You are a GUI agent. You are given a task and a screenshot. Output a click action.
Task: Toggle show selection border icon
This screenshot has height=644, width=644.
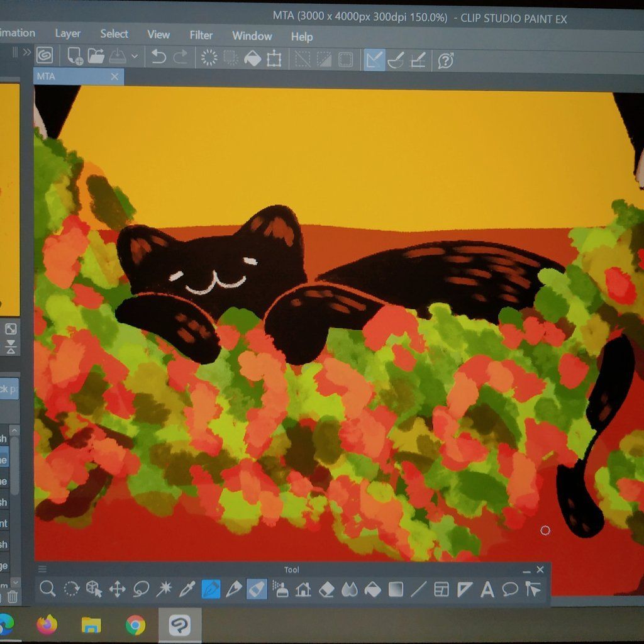345,60
